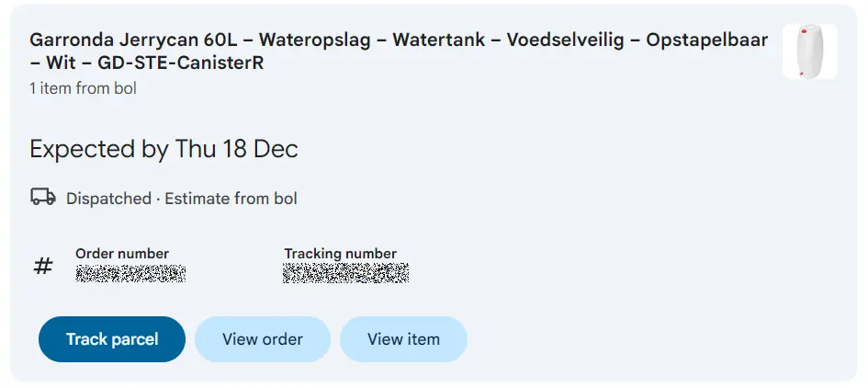This screenshot has width=868, height=388.
Task: Click the '1 item from bol' text
Action: click(83, 89)
